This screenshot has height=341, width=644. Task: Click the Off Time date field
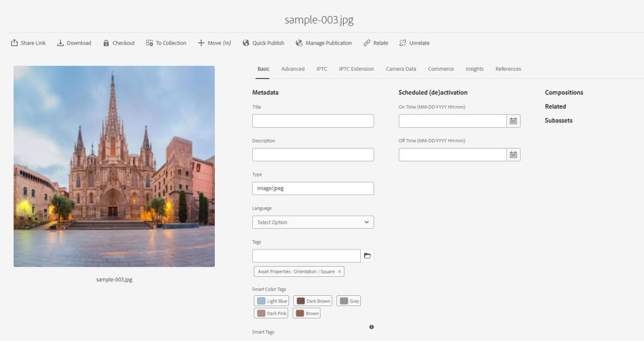pyautogui.click(x=453, y=154)
